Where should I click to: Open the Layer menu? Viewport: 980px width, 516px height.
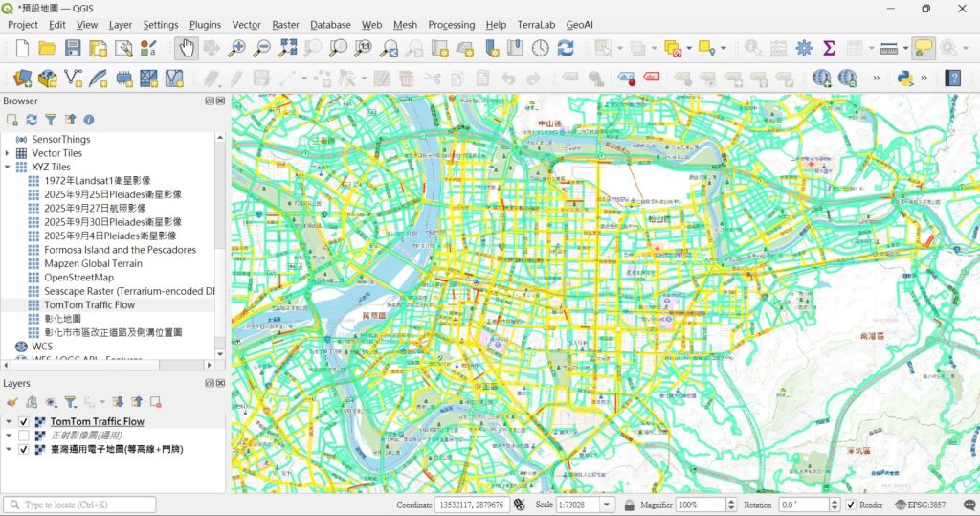(120, 24)
